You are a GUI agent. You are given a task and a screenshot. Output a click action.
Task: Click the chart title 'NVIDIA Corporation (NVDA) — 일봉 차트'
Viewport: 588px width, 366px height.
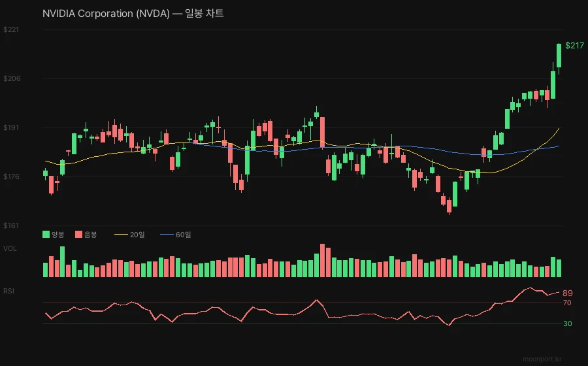133,14
